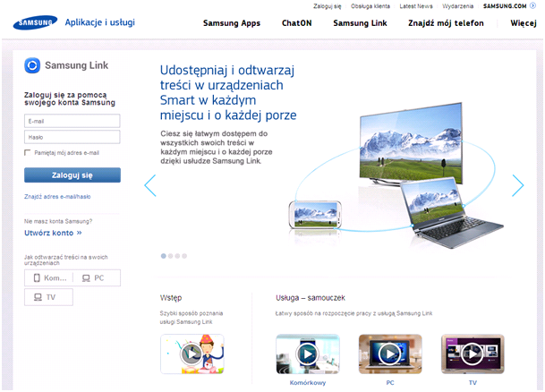Play the PC tutorial video
545x392 pixels.
(x=390, y=354)
